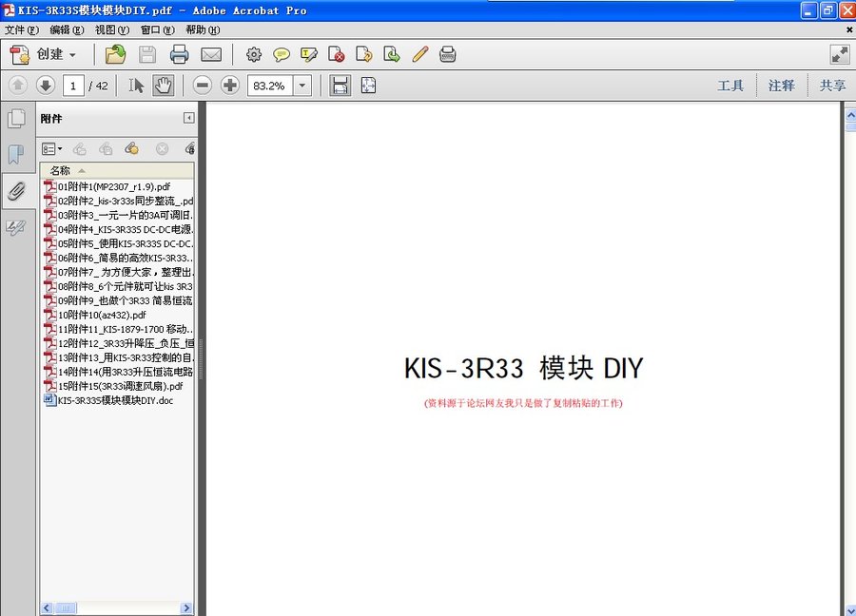Go to the next page arrow
Image resolution: width=856 pixels, height=616 pixels.
(45, 86)
